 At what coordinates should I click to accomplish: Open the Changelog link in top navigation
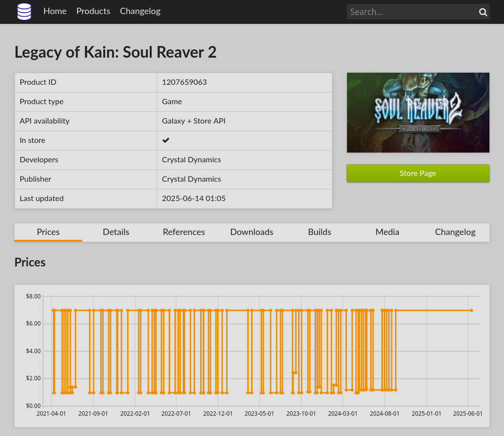140,11
